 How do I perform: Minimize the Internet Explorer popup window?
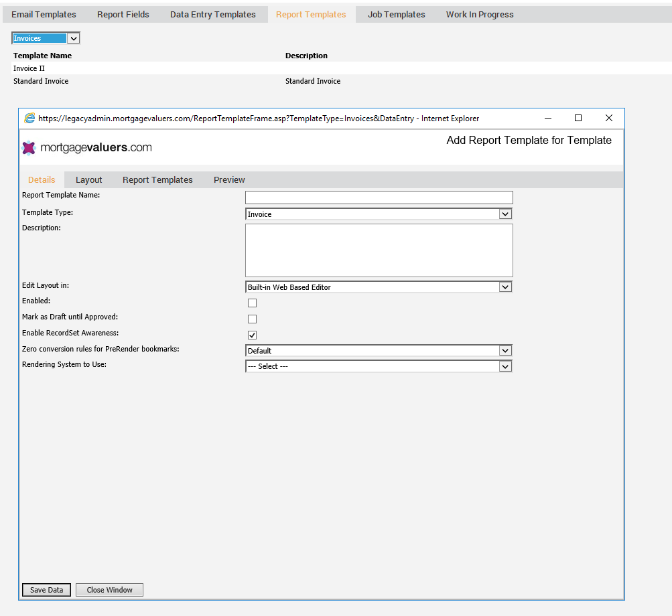click(547, 119)
